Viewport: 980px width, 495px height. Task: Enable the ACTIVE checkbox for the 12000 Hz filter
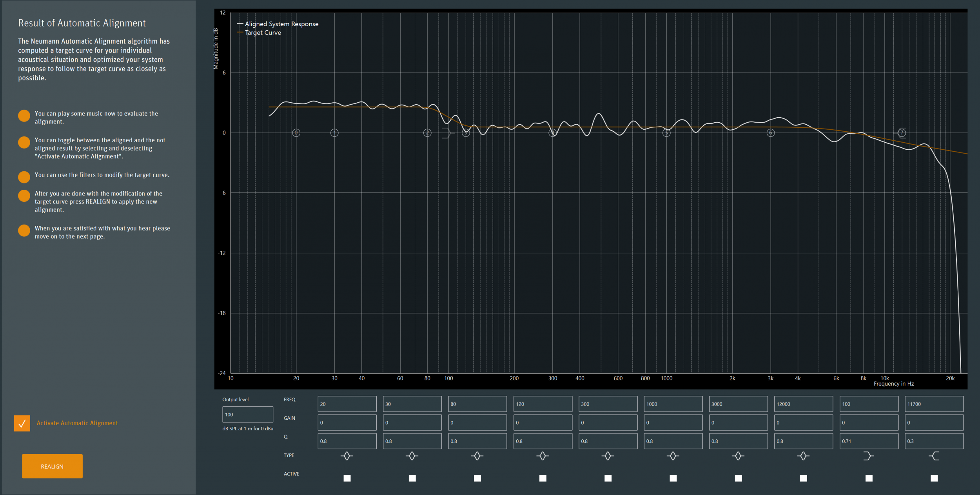(803, 478)
